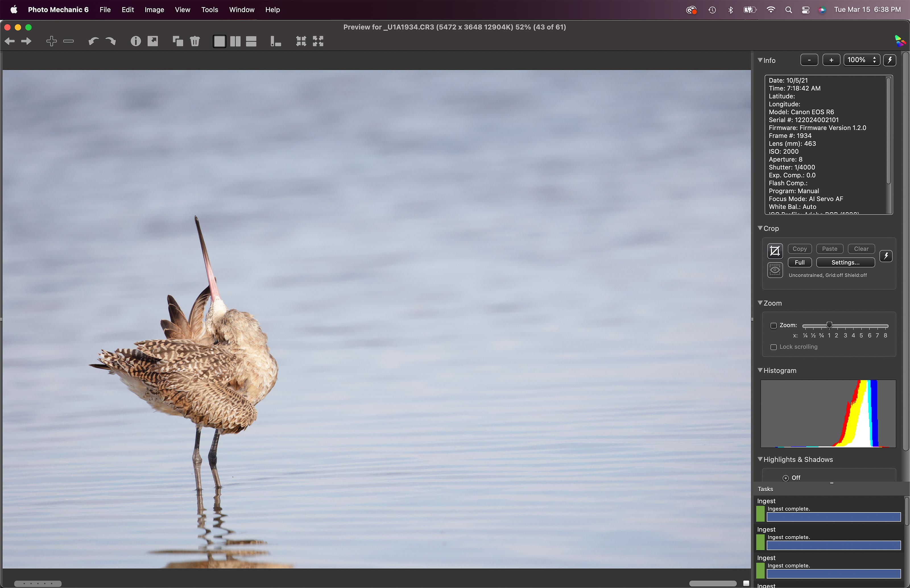910x588 pixels.
Task: Click the Info panel vertical scrollbar
Action: coord(889,130)
